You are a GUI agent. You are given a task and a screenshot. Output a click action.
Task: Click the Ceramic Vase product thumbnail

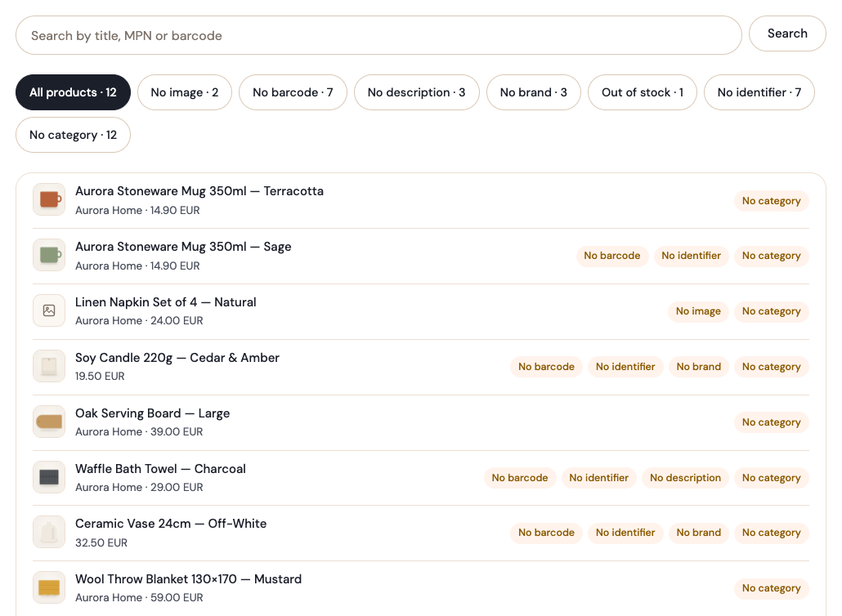pos(49,533)
